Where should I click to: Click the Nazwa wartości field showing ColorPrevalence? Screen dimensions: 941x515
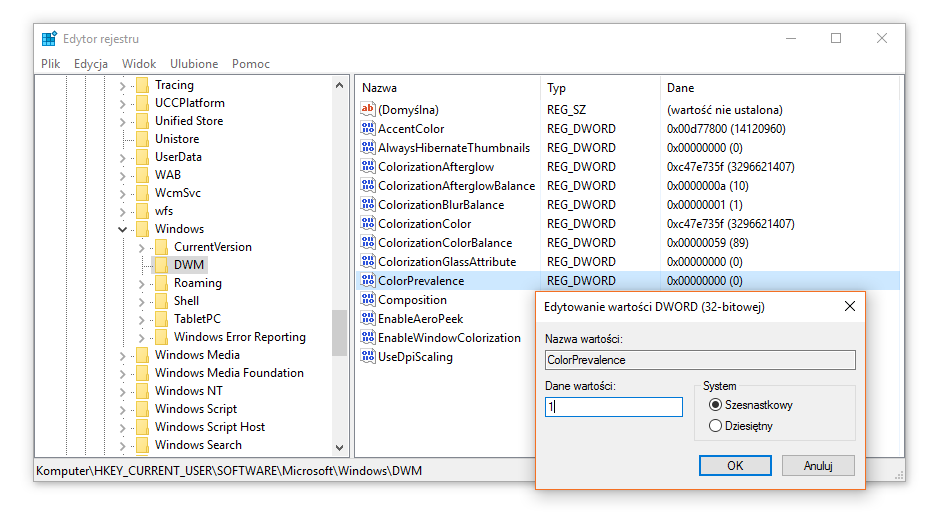(700, 360)
